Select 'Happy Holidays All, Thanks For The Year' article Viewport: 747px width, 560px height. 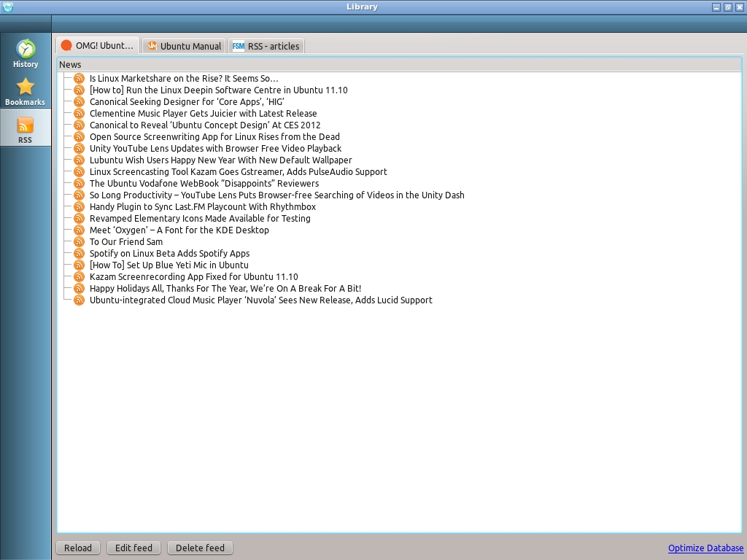coord(225,289)
